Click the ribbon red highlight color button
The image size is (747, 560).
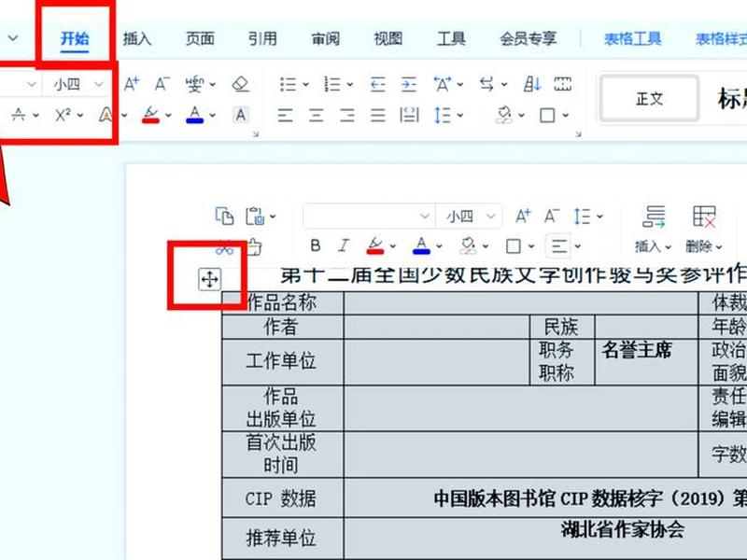(150, 115)
